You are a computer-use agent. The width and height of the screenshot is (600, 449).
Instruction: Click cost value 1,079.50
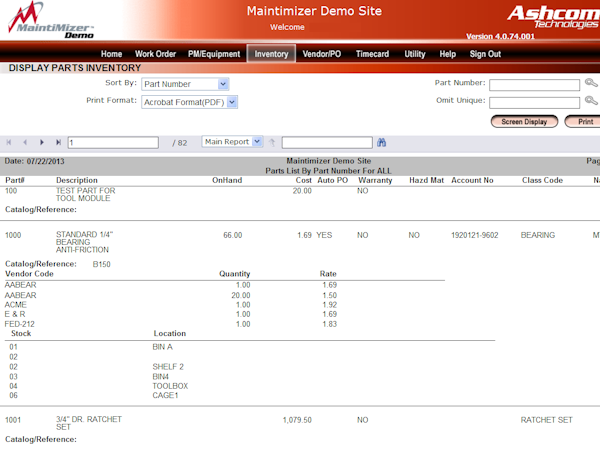pos(297,420)
